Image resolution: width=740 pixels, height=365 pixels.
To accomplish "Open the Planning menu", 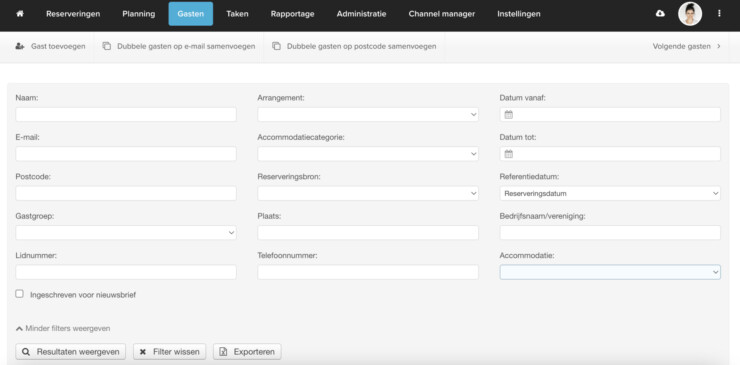I will [139, 14].
